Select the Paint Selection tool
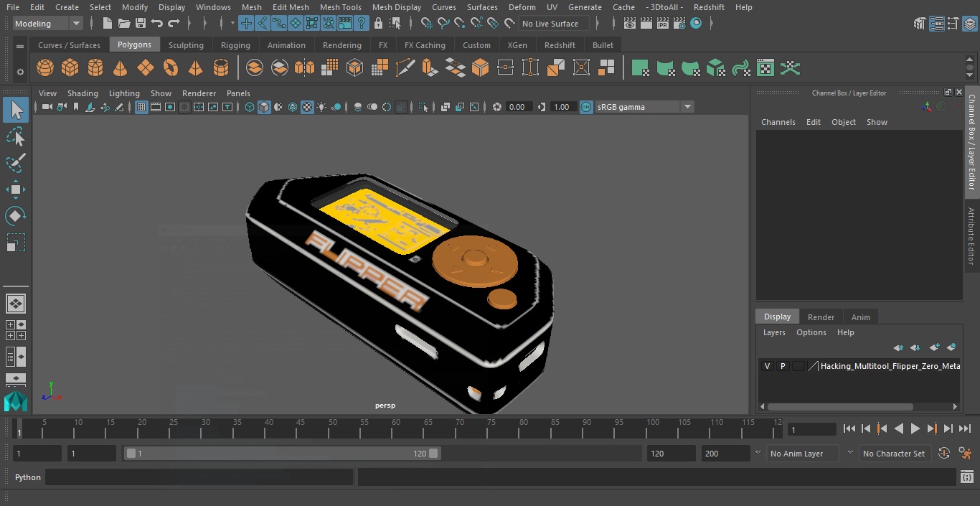The width and height of the screenshot is (980, 506). tap(16, 163)
